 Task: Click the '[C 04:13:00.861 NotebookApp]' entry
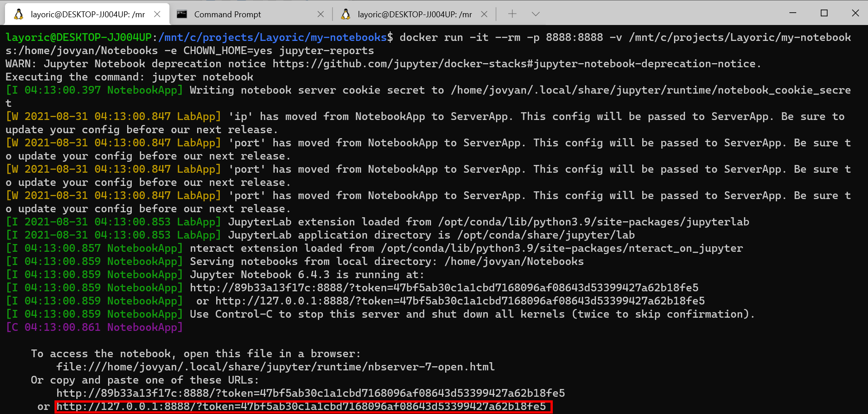tap(94, 327)
